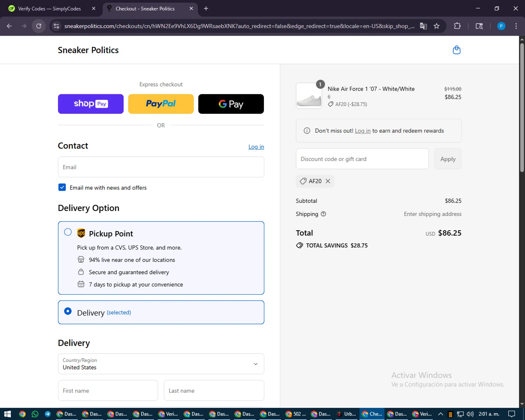
Task: Click the Apply discount button
Action: [x=448, y=159]
